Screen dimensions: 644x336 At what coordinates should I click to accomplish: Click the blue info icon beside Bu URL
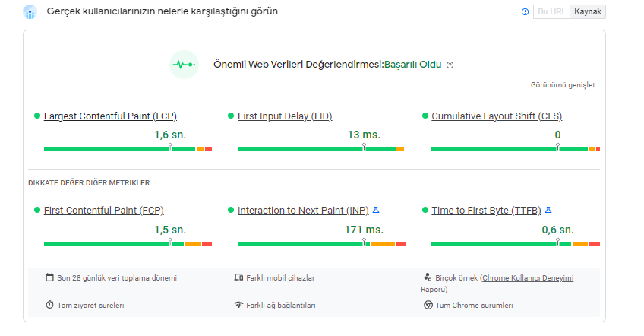[x=525, y=12]
